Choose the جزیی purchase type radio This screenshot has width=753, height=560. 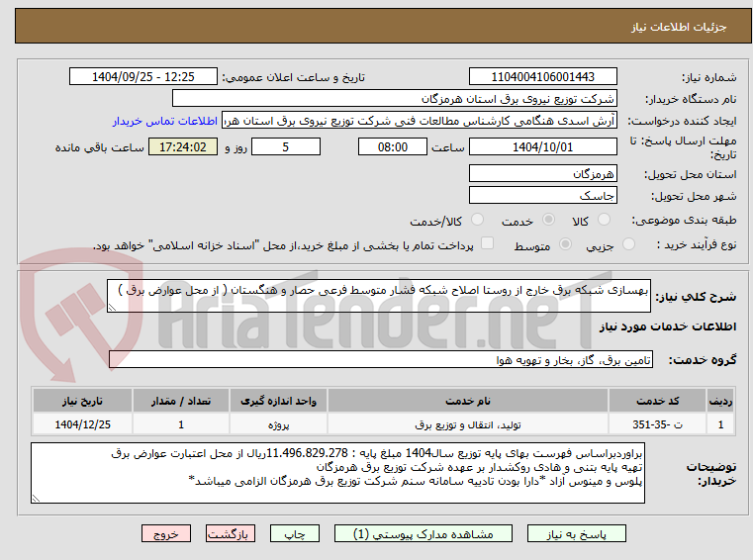(628, 244)
